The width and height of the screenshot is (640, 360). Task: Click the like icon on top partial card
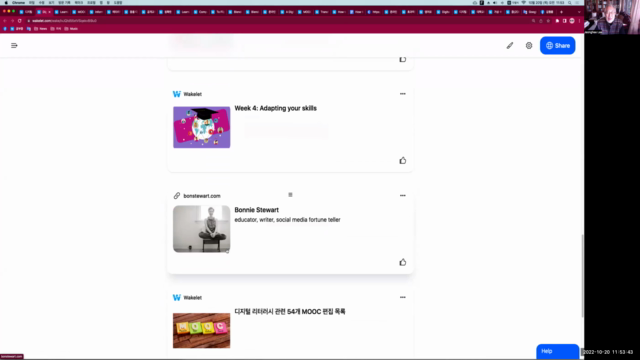pyautogui.click(x=402, y=59)
